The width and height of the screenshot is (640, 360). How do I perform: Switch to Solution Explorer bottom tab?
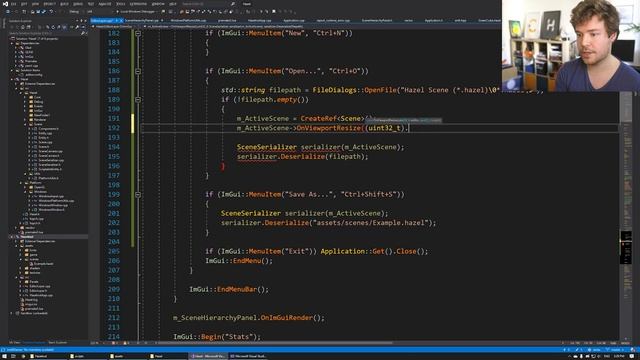pyautogui.click(x=33, y=342)
